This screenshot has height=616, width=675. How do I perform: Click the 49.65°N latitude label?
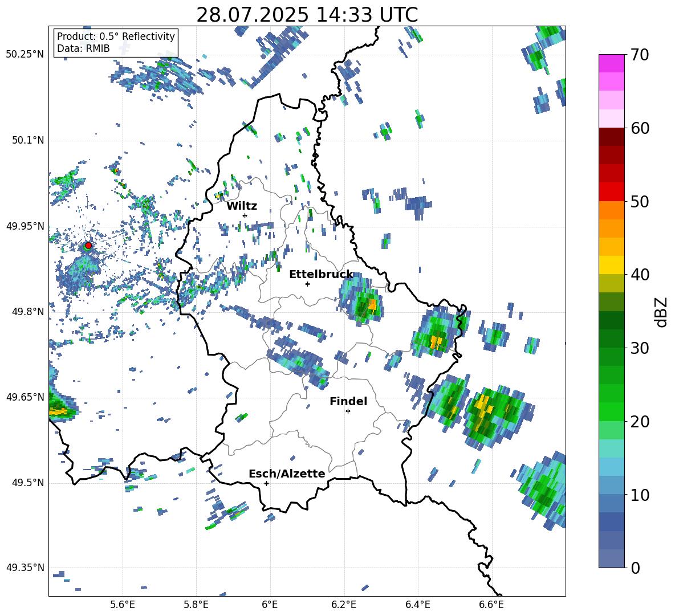(25, 397)
